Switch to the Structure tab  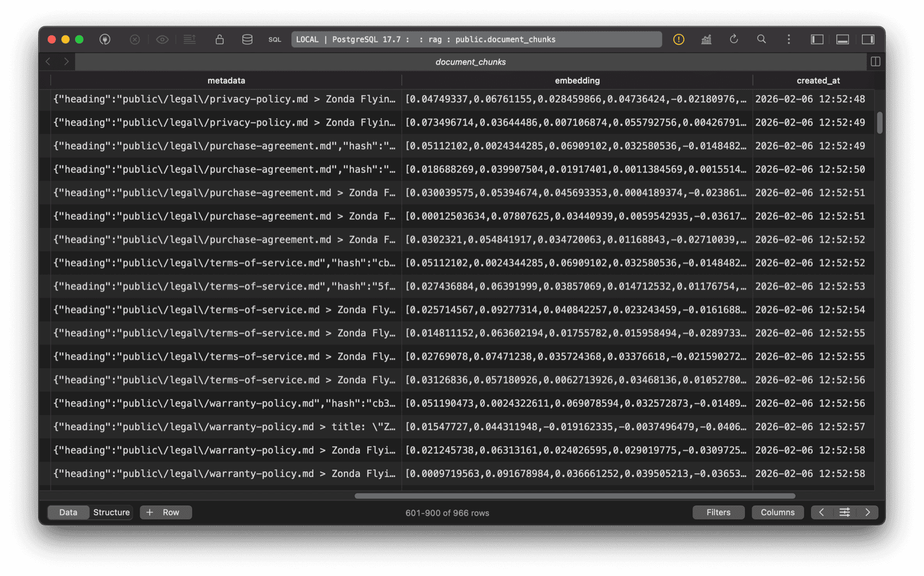111,512
